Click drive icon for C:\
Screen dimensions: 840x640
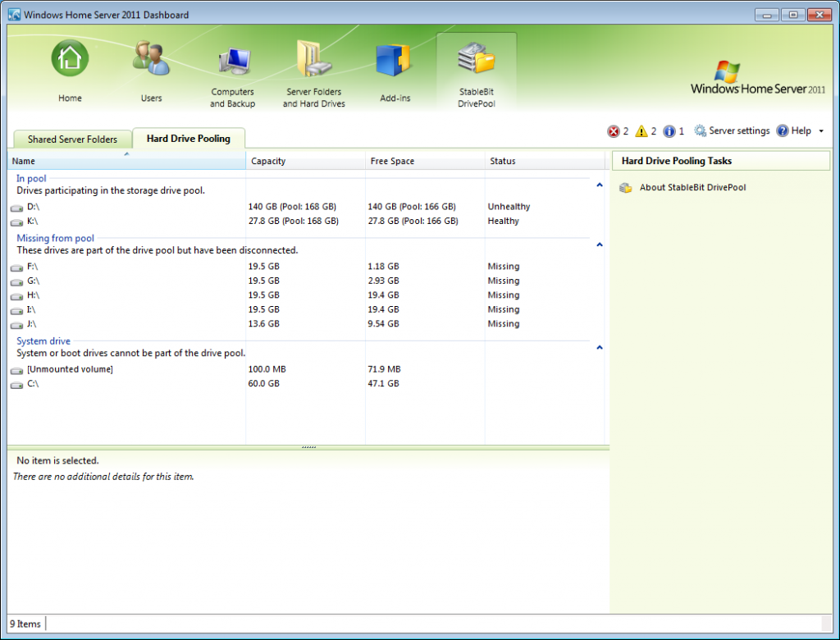pos(16,384)
